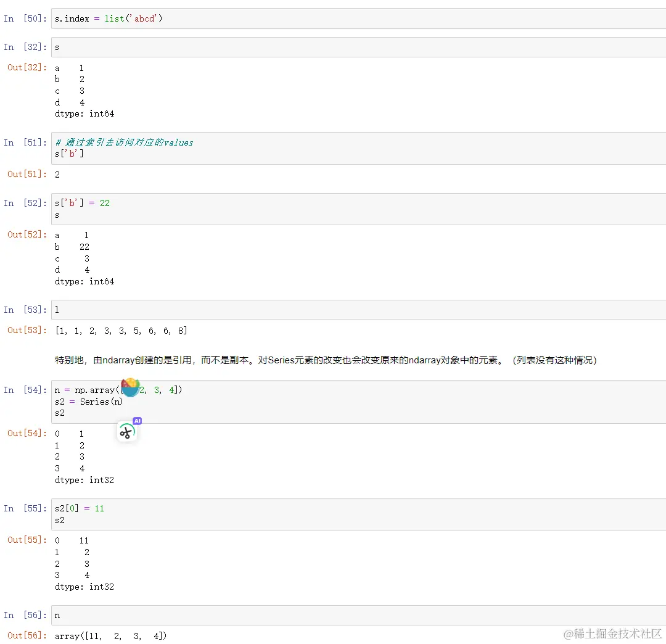Click the Out[56] prompt label
The image size is (666, 644).
point(27,635)
